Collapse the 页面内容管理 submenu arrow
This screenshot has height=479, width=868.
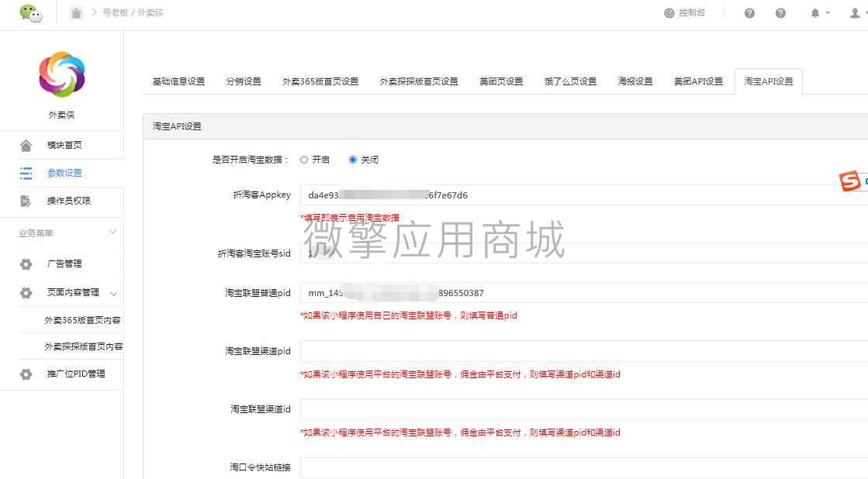click(113, 294)
